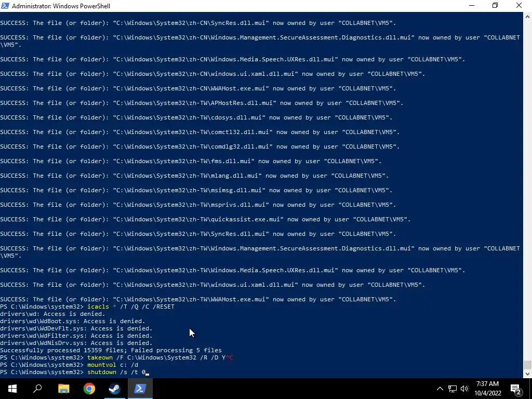Click the zh-CN\WWAHost.exe.mui success line
532x399 pixels.
(198, 88)
